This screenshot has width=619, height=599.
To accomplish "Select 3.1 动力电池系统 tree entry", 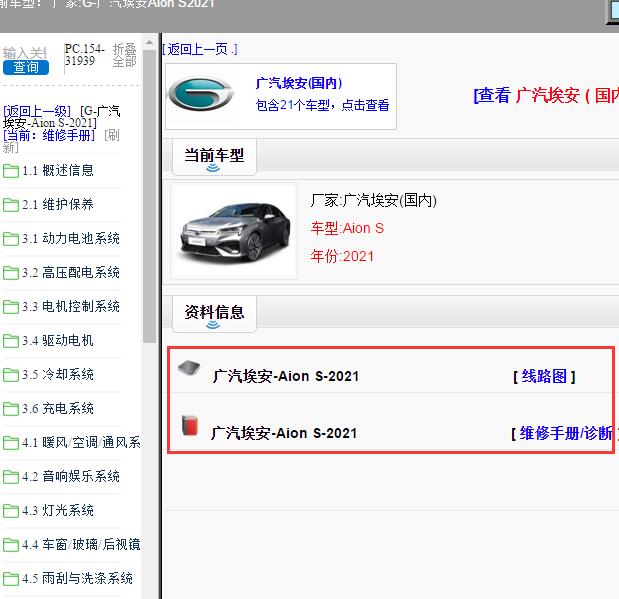I will coord(71,238).
